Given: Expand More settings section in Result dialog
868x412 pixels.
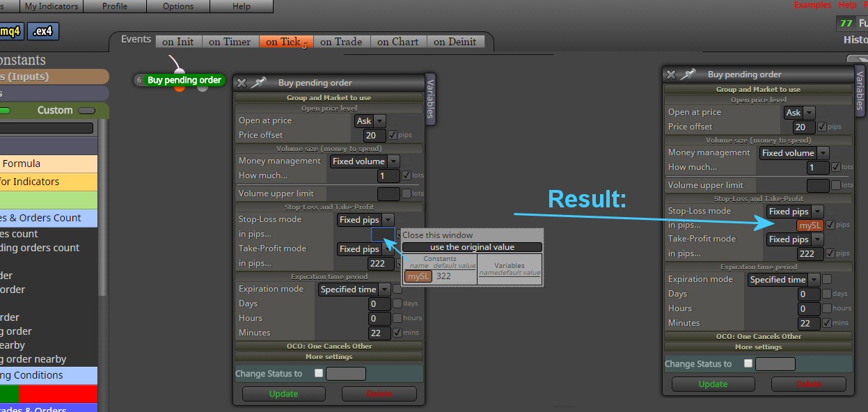Looking at the screenshot, I should coord(759,347).
